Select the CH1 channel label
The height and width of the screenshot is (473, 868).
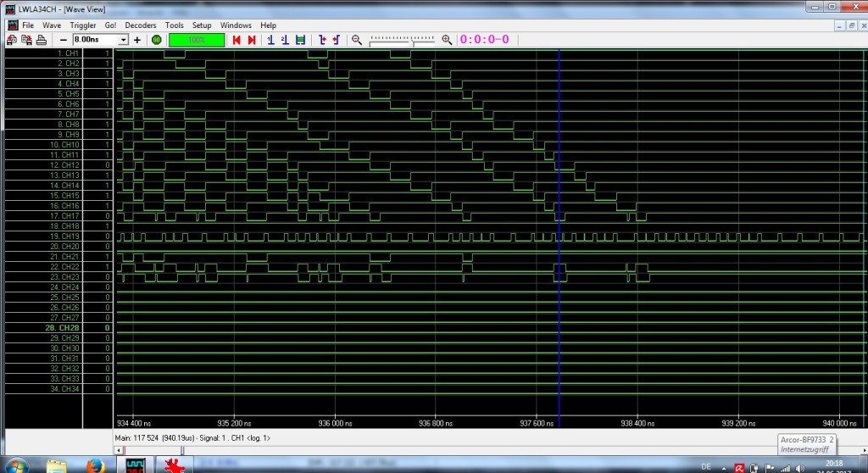[x=68, y=53]
